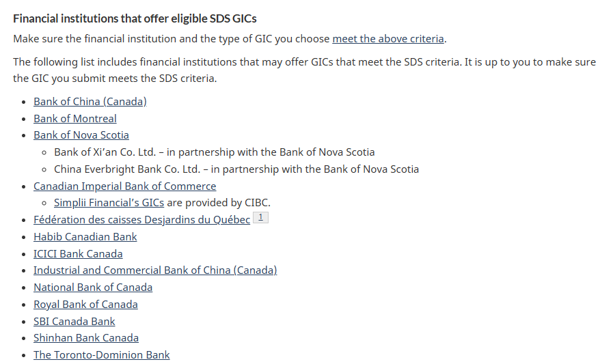Open the "meet the above criteria" link
This screenshot has height=364, width=600.
(x=388, y=38)
